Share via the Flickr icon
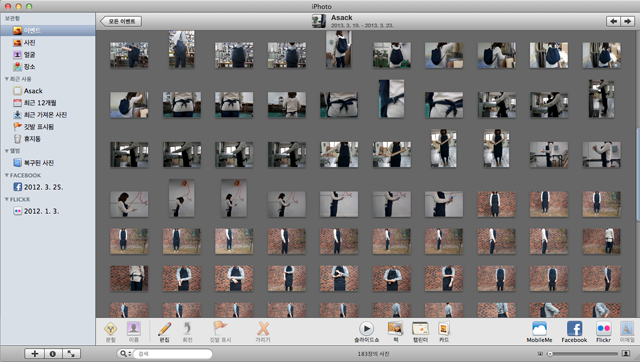 pyautogui.click(x=603, y=329)
